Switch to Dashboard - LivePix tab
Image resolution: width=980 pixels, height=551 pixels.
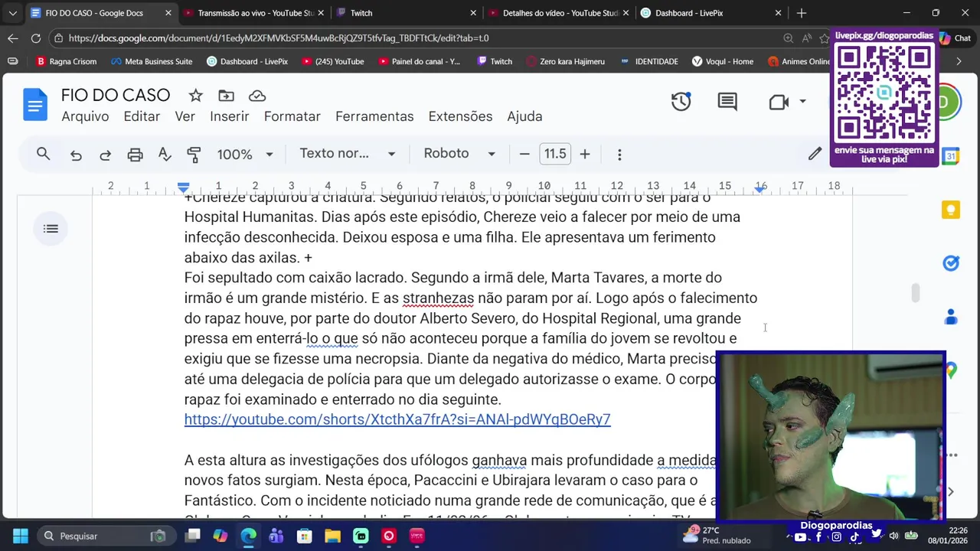pos(710,13)
